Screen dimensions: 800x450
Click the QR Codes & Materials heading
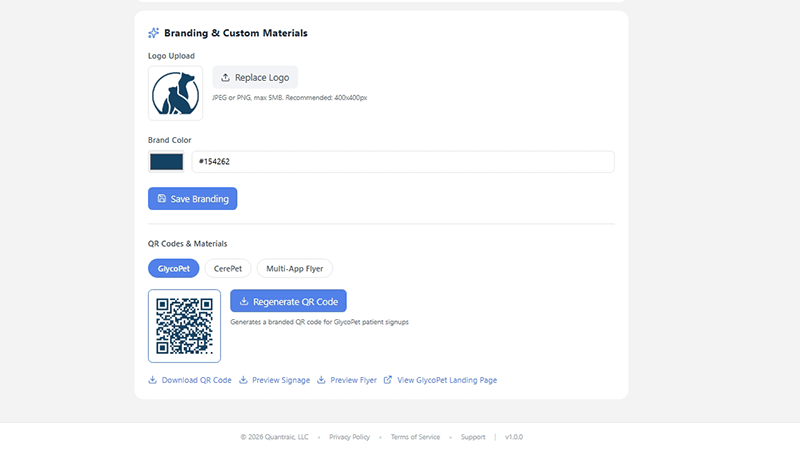(187, 244)
